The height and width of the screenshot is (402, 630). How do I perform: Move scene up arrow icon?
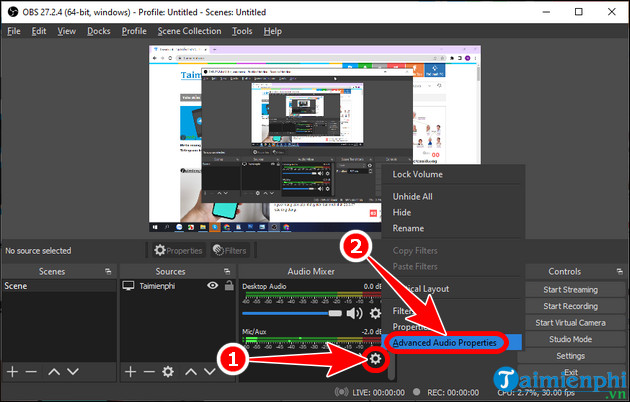click(54, 371)
